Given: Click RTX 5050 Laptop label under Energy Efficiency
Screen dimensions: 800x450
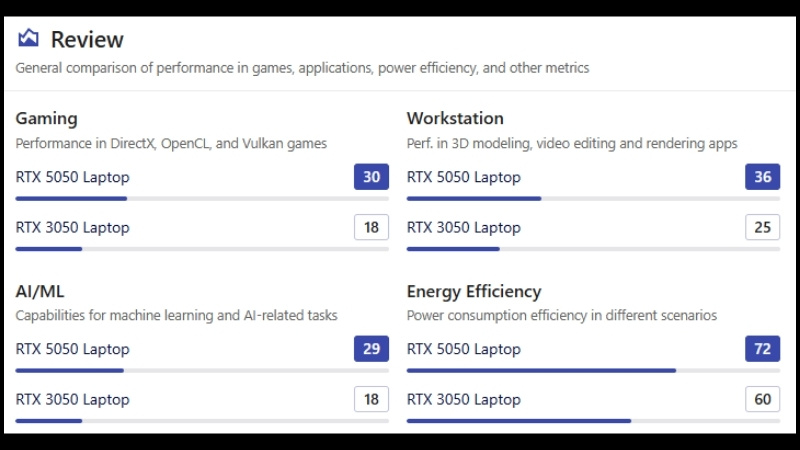Looking at the screenshot, I should point(464,349).
